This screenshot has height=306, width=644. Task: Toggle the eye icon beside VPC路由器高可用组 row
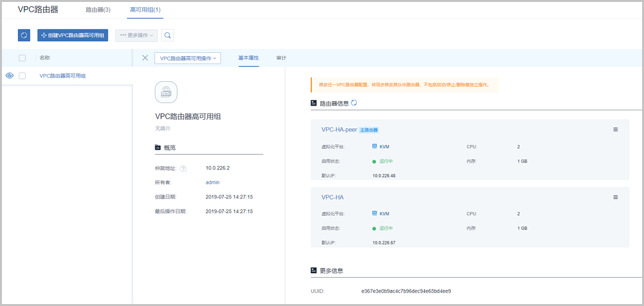click(x=10, y=76)
